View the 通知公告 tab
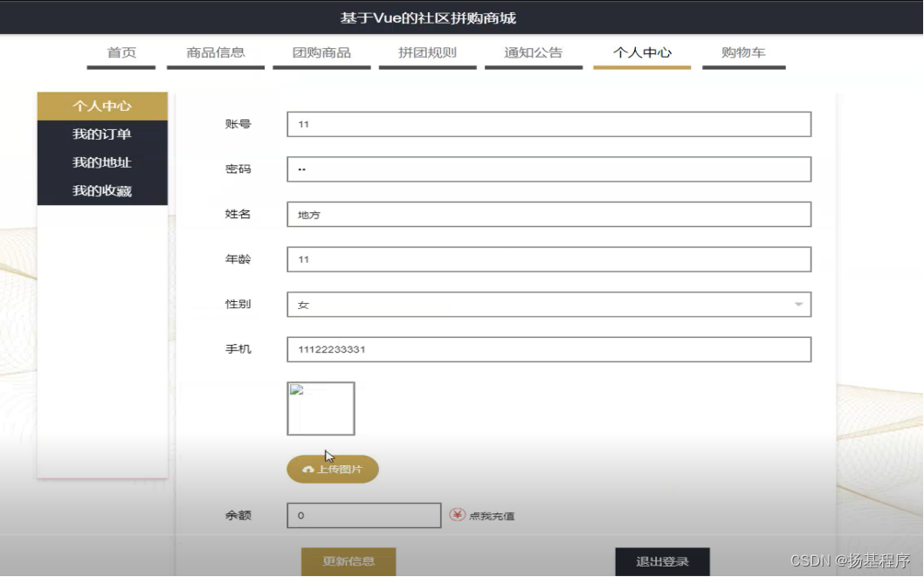Screen dimensions: 924x577 pyautogui.click(x=533, y=52)
